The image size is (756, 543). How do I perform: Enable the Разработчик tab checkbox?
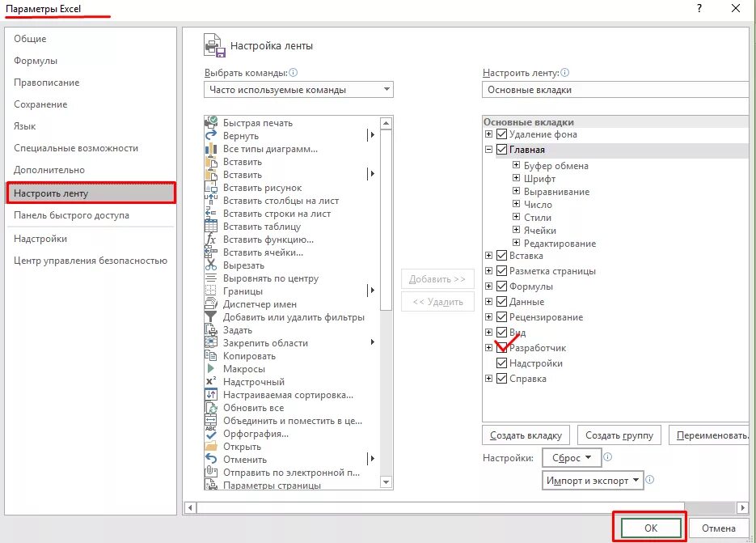501,347
